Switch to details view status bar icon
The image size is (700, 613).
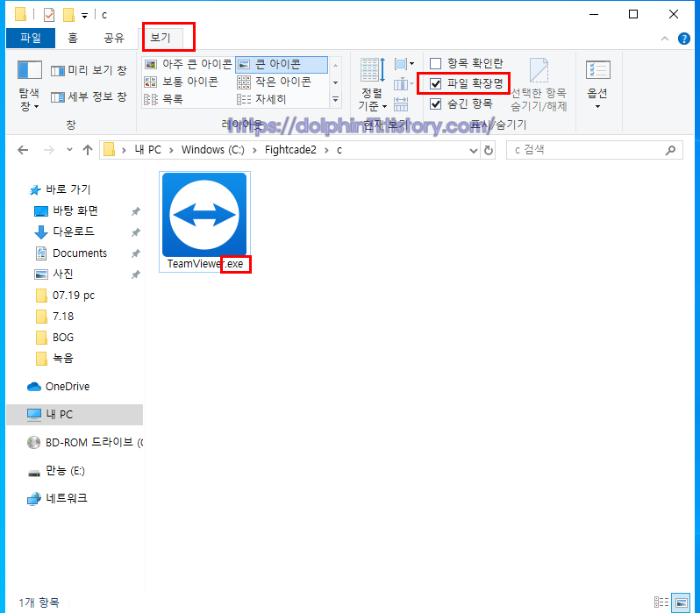(661, 602)
